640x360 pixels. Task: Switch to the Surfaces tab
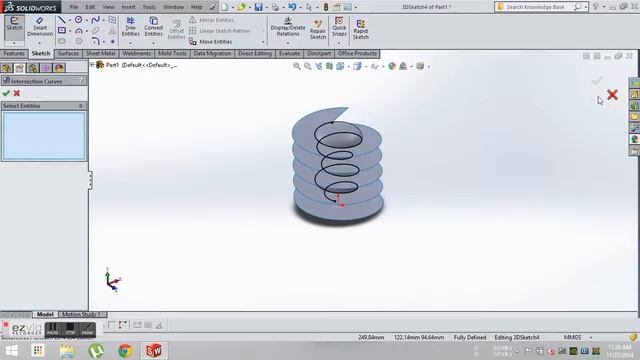[68, 53]
